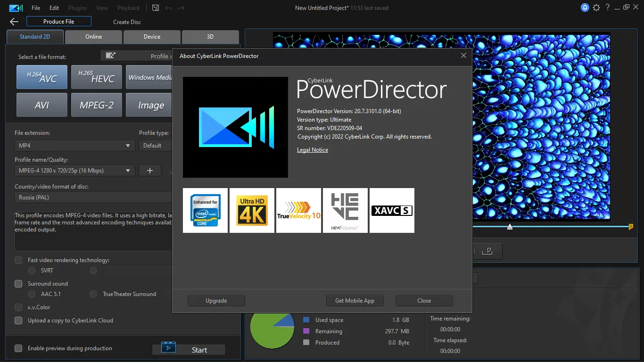This screenshot has height=362, width=644.
Task: Enable the Surround sound checkbox
Action: pos(18,284)
